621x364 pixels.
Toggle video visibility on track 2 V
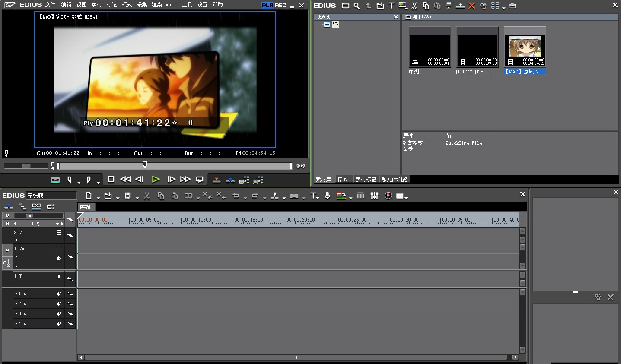point(59,233)
